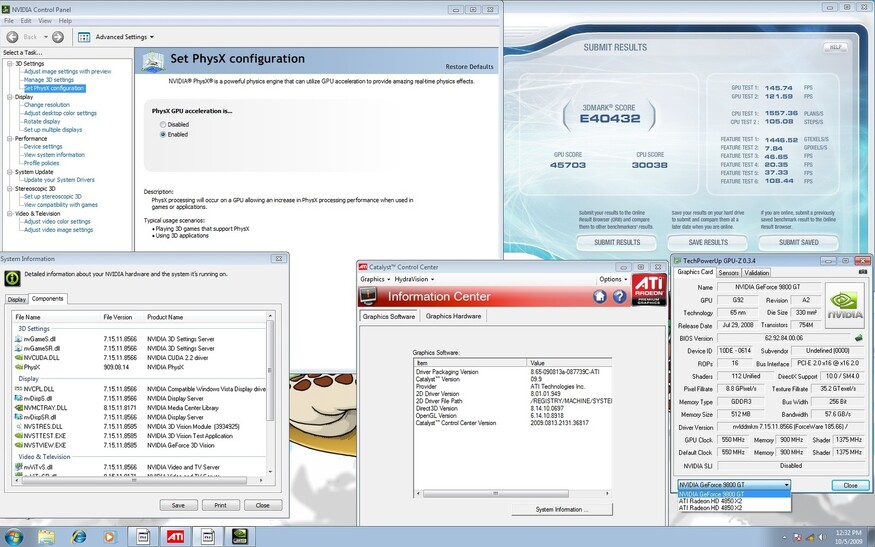Open Adjust image settings with preview
The height and width of the screenshot is (547, 875).
pyautogui.click(x=68, y=71)
